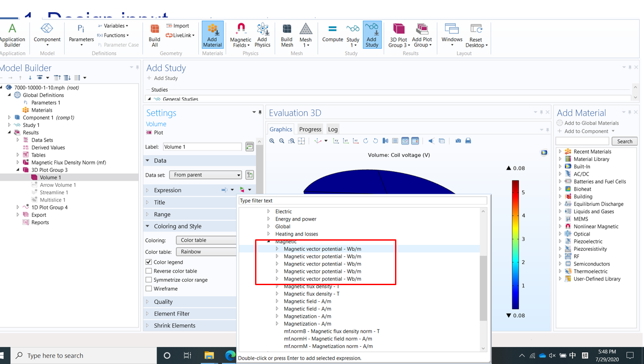The width and height of the screenshot is (644, 364).
Task: Expand Heating and losses group
Action: coord(269,234)
